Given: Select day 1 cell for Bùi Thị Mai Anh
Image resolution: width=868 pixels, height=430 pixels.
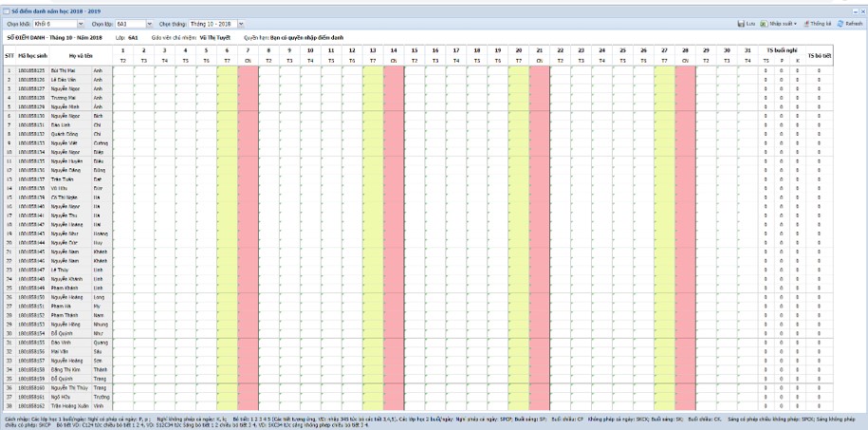Looking at the screenshot, I should point(122,70).
